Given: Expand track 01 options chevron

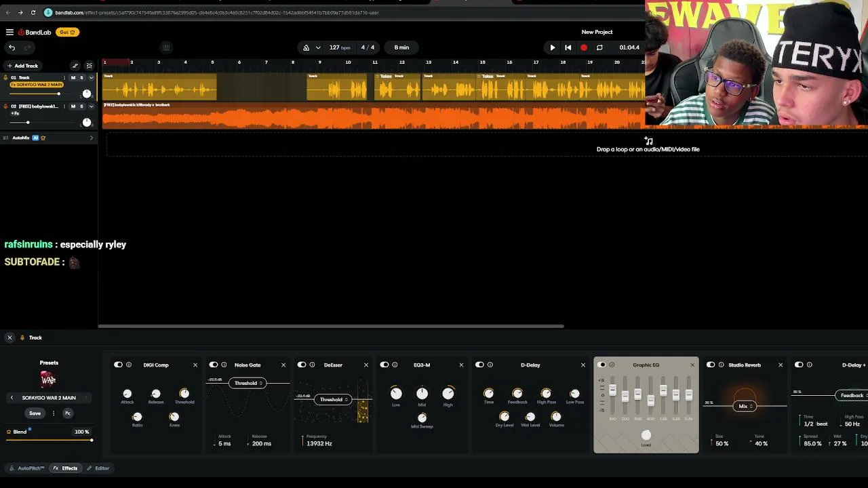Looking at the screenshot, I should coord(91,78).
